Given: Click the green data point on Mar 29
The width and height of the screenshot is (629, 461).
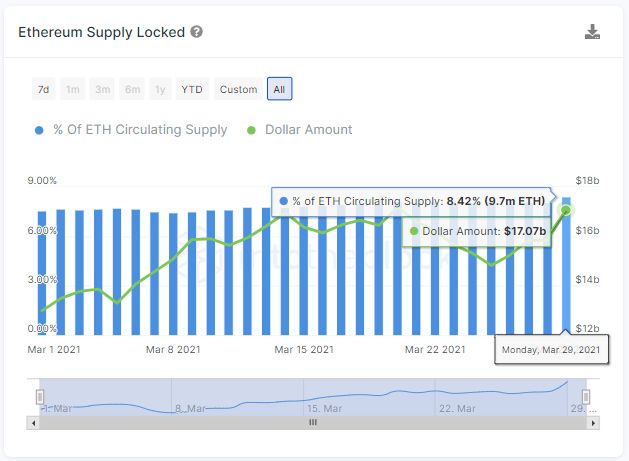Looking at the screenshot, I should 566,210.
